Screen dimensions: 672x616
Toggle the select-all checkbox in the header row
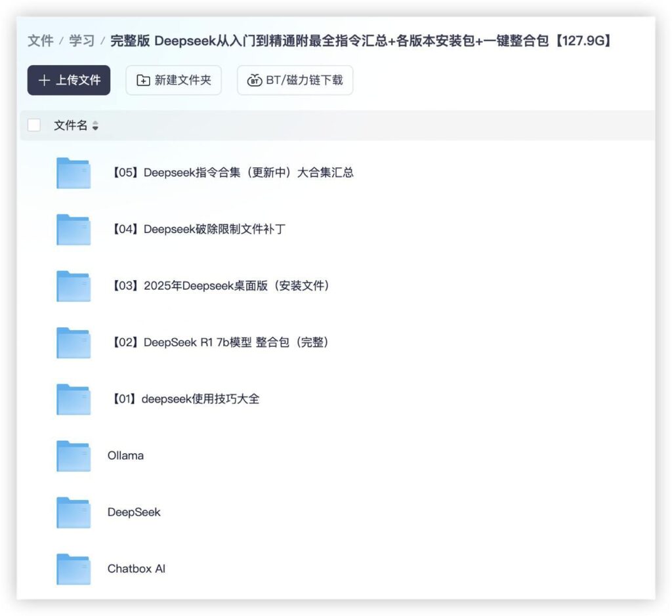pyautogui.click(x=33, y=125)
